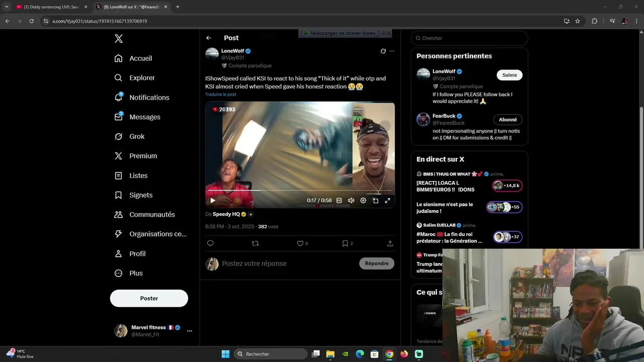The width and height of the screenshot is (644, 362).
Task: Open Microsoft Edge from the taskbar
Action: pos(360,354)
